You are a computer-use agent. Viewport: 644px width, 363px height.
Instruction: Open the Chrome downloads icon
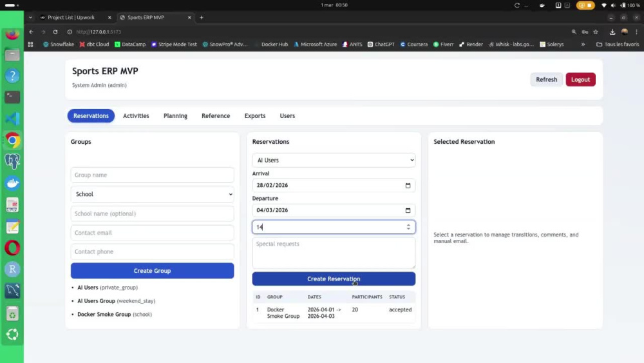click(x=612, y=32)
